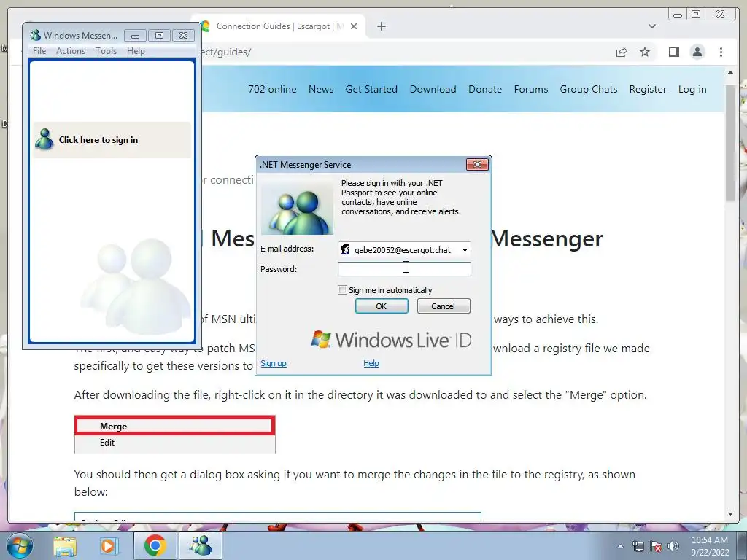
Task: Open the Action Center flag tray icon
Action: pos(656,546)
